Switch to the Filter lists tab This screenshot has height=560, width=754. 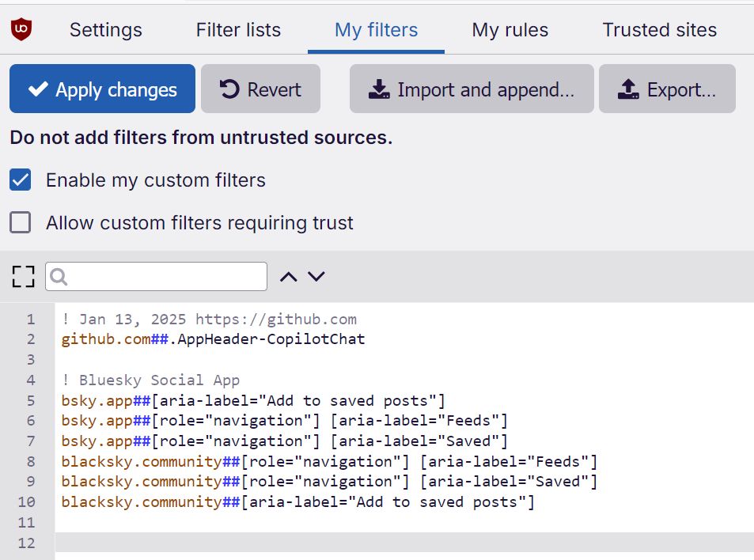[237, 30]
